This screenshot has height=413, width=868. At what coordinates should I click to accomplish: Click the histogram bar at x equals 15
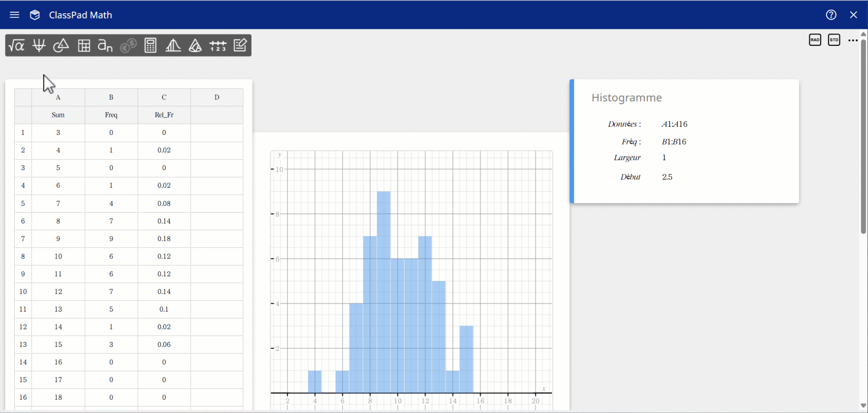tap(466, 359)
